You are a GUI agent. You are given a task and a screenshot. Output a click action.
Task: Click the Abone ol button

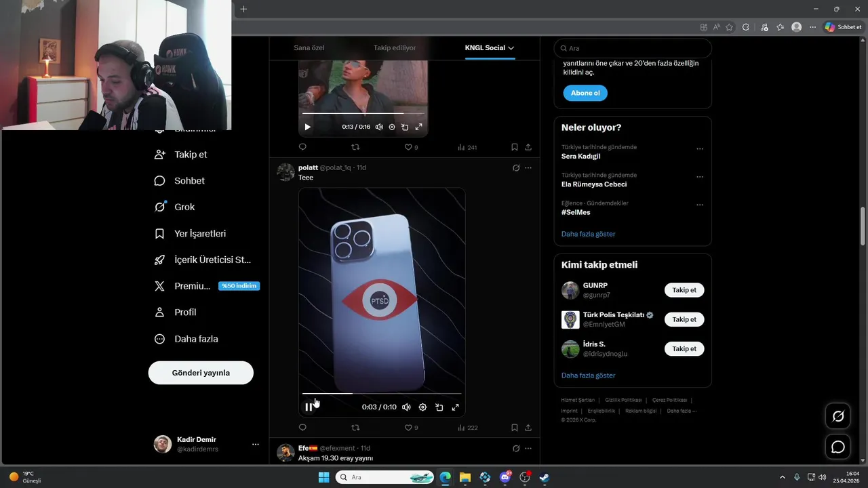585,93
